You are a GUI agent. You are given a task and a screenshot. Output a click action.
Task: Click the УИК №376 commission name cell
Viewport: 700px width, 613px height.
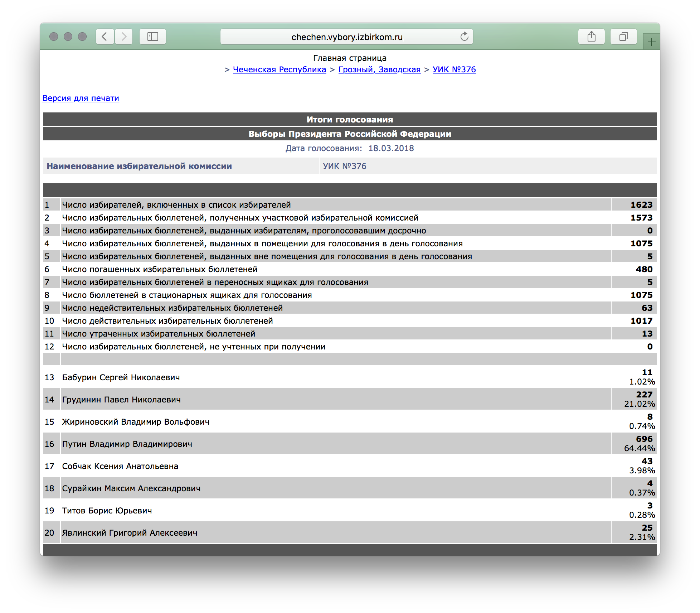(x=345, y=166)
